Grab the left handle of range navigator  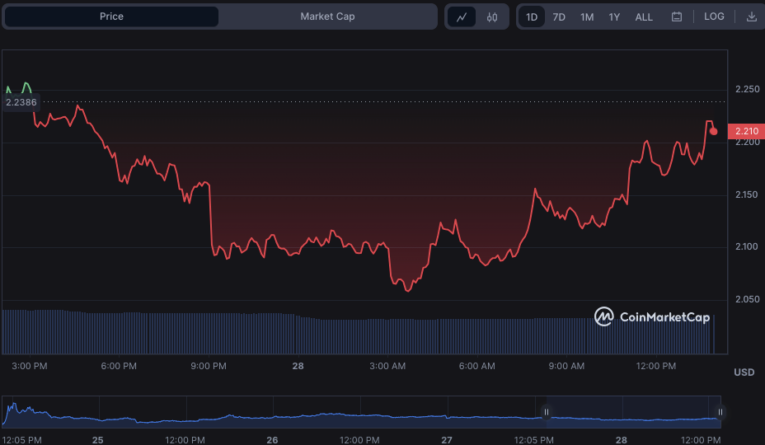546,411
